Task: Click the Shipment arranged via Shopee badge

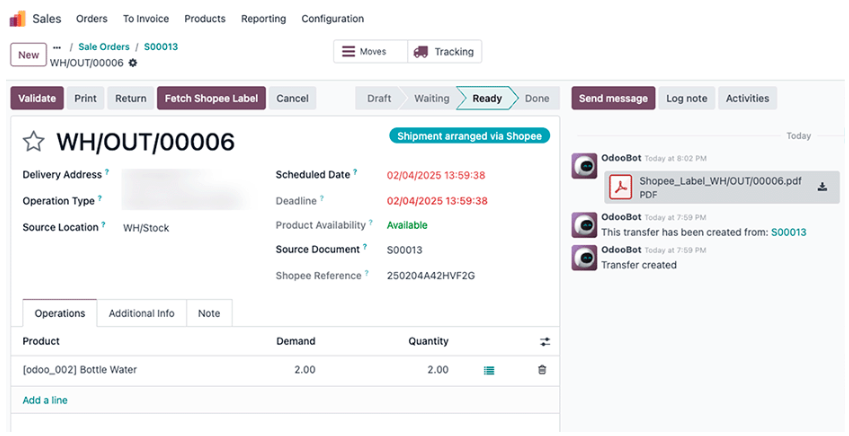Action: 469,136
